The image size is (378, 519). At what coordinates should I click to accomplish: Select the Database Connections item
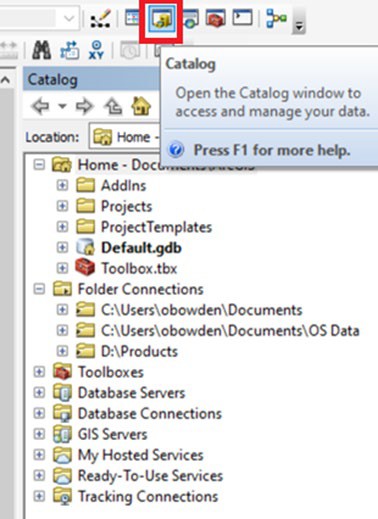coord(150,414)
